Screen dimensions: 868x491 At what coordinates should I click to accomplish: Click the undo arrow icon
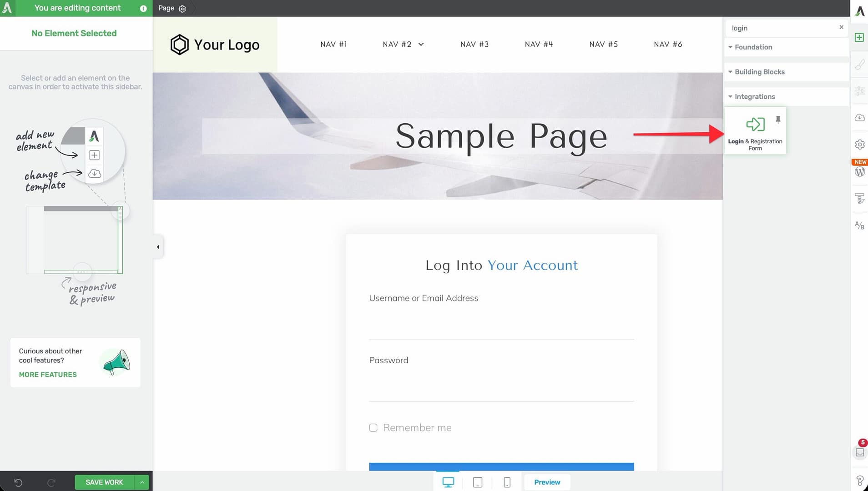pos(18,482)
